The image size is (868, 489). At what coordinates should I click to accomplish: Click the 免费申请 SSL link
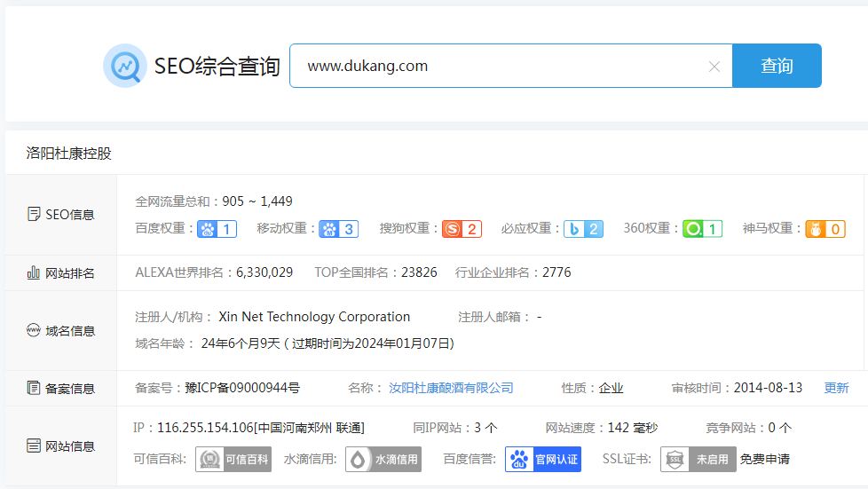click(x=764, y=459)
